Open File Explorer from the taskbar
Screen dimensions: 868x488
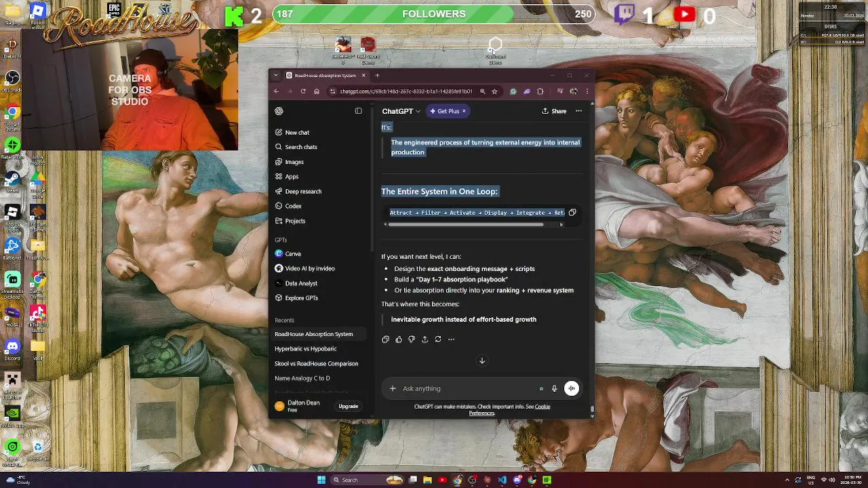pyautogui.click(x=428, y=480)
